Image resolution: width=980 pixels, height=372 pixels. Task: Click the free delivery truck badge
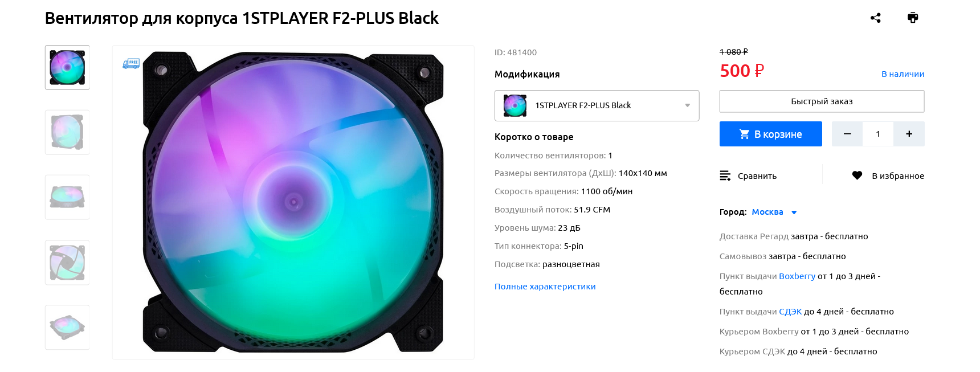pyautogui.click(x=131, y=63)
